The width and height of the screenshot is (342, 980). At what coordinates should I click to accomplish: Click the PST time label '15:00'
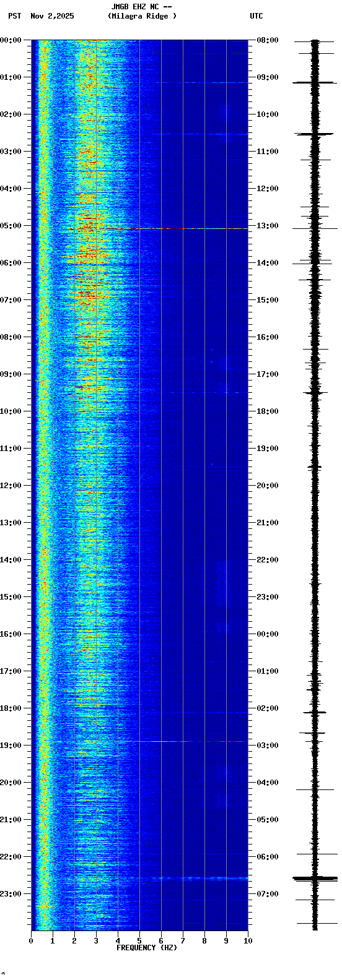[x=11, y=597]
